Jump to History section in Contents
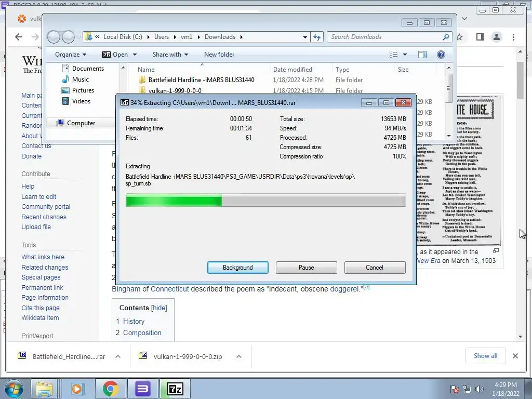The image size is (532, 399). tap(134, 321)
